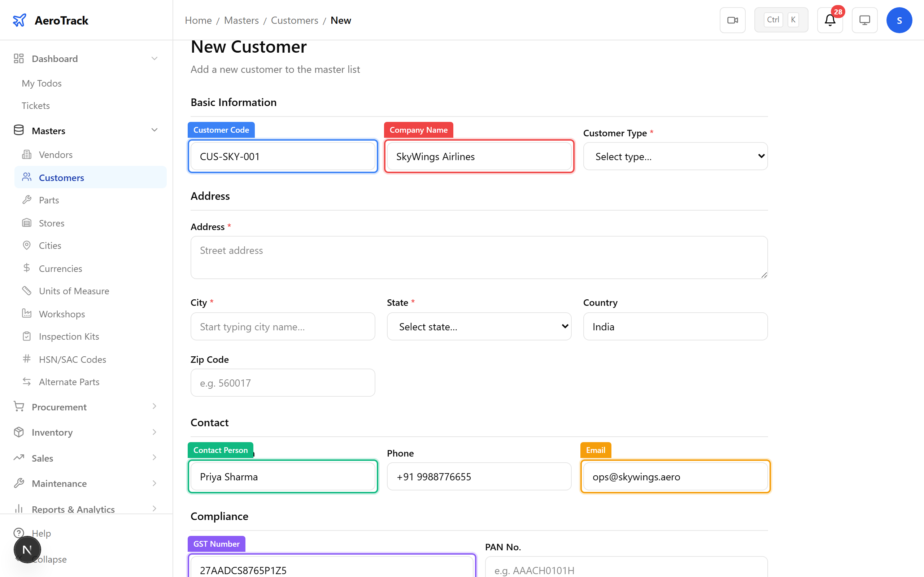This screenshot has height=577, width=924.
Task: Click the Cities map pin icon
Action: 26,245
